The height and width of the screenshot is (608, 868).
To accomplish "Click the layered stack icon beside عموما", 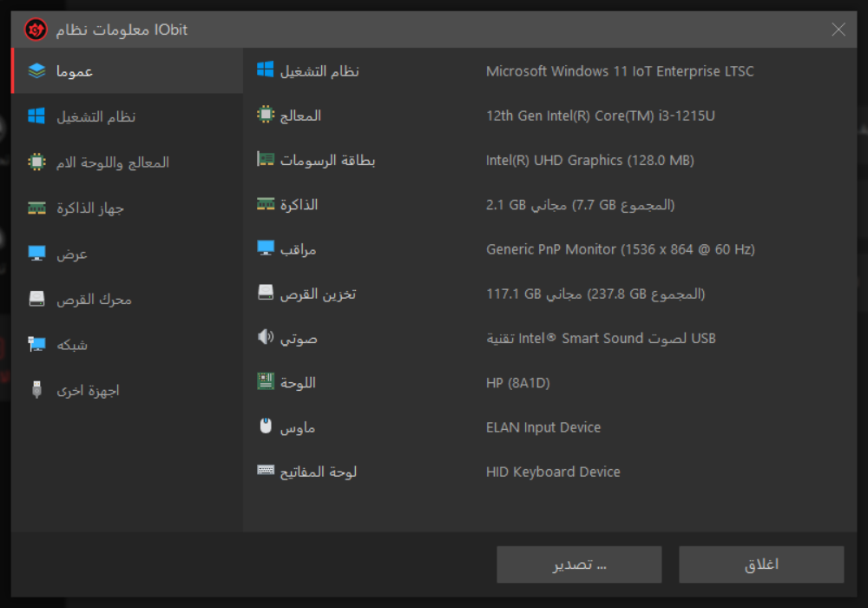I will click(x=37, y=71).
